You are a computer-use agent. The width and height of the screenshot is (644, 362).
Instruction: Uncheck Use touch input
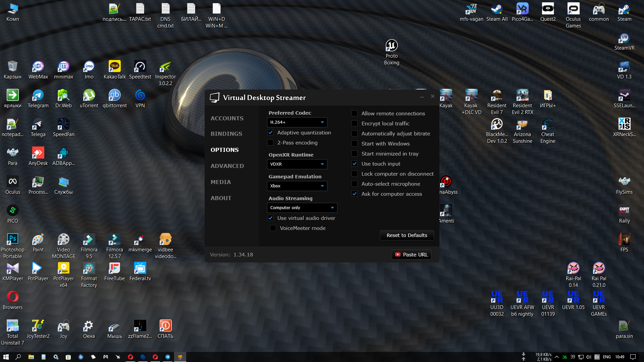coord(355,164)
